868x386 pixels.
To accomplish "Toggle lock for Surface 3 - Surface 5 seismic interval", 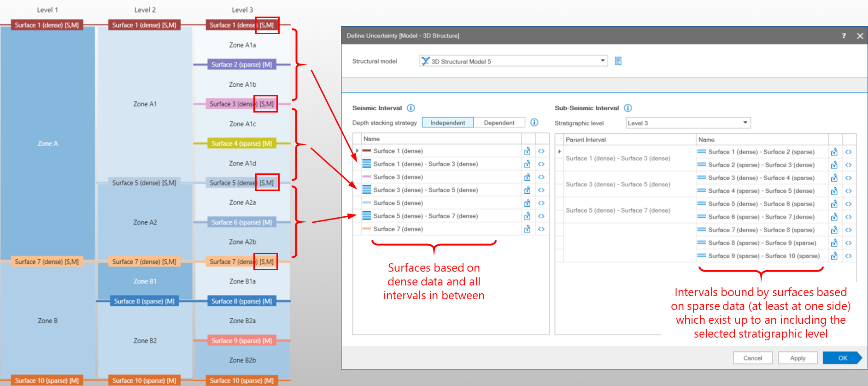I will tap(527, 190).
